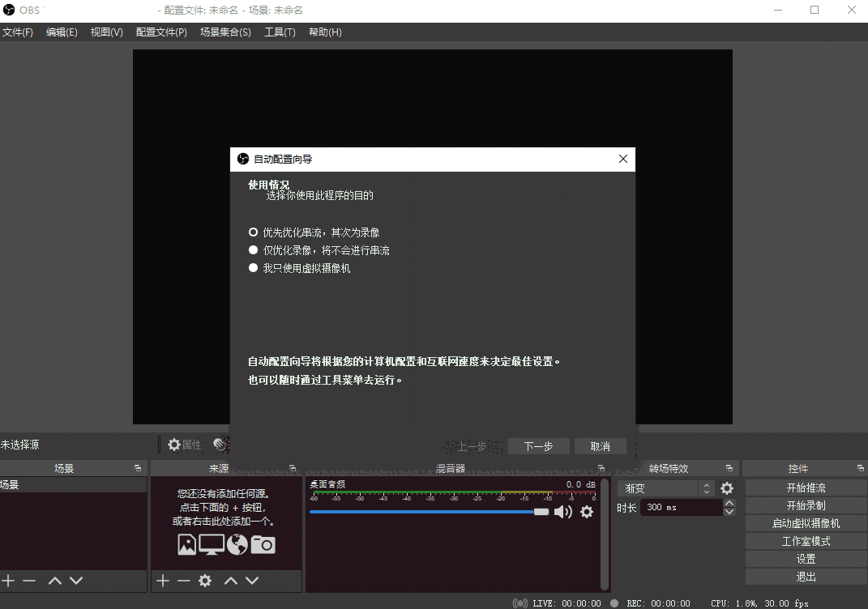Screen dimensions: 868x609
Task: Expand scene selection with down chevron
Action: (x=75, y=581)
